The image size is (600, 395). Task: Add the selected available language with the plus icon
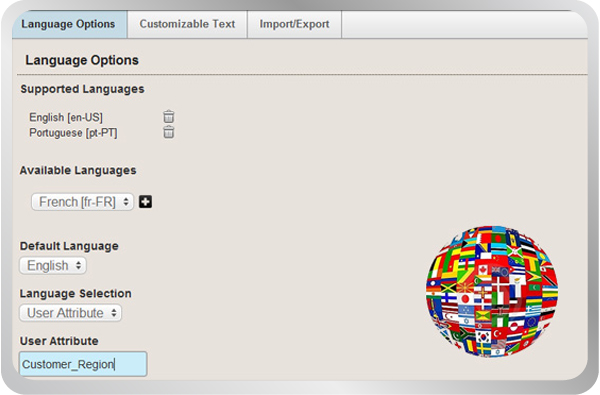(145, 202)
